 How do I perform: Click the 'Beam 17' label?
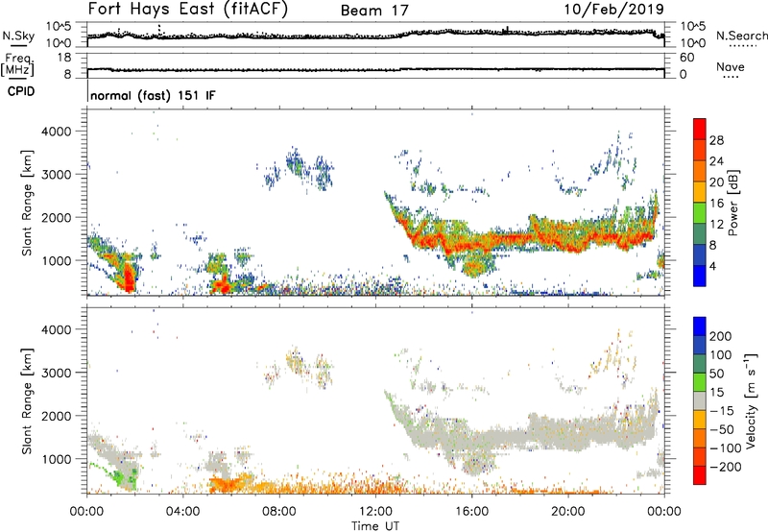(374, 11)
